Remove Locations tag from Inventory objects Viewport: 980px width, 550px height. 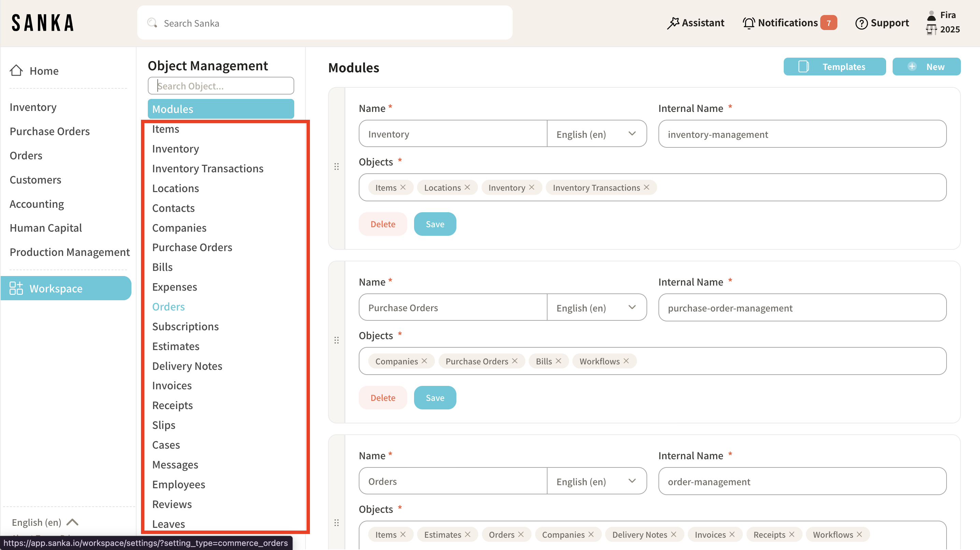468,187
